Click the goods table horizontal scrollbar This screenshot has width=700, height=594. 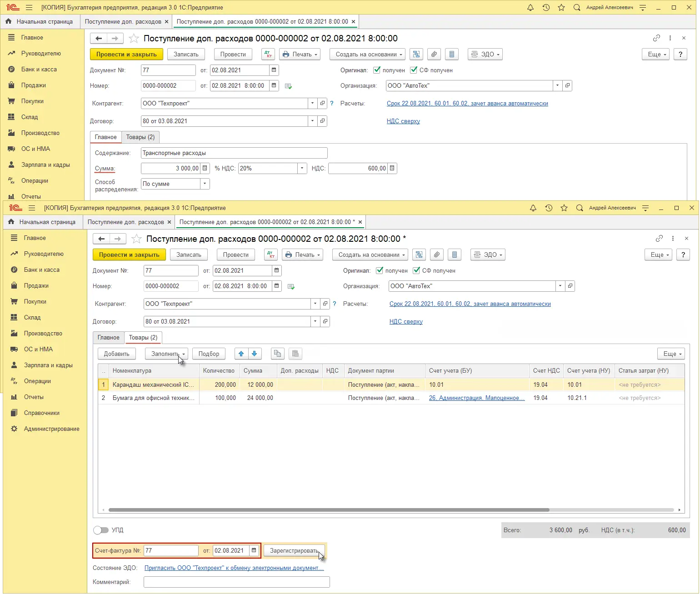click(328, 510)
